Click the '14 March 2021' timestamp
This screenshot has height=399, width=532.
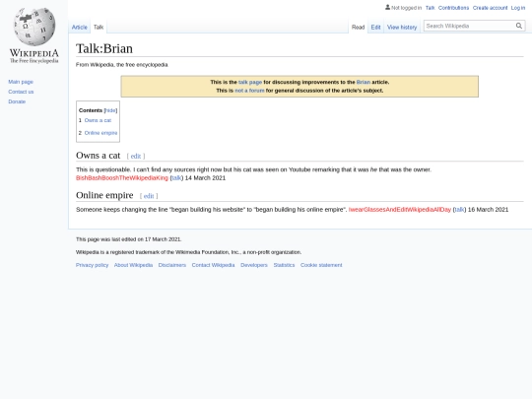click(x=205, y=177)
